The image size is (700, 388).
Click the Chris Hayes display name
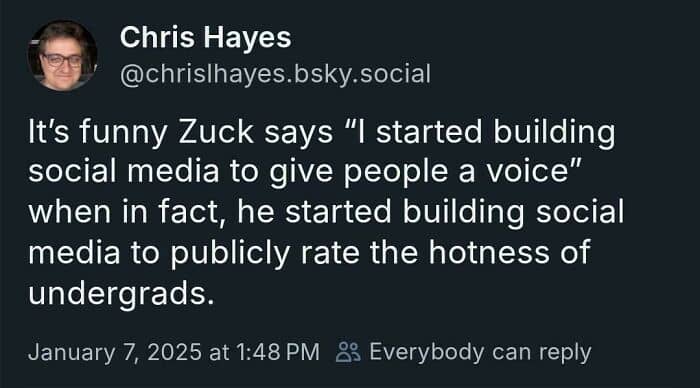coord(205,37)
